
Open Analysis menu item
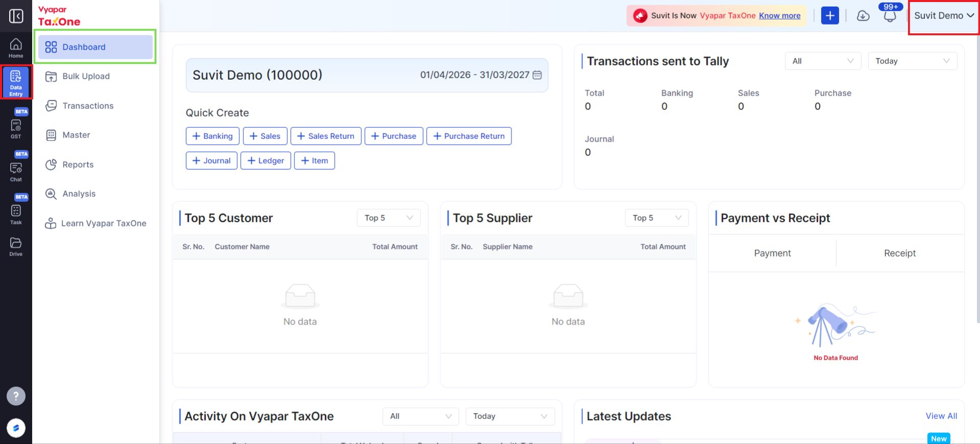(x=95, y=194)
